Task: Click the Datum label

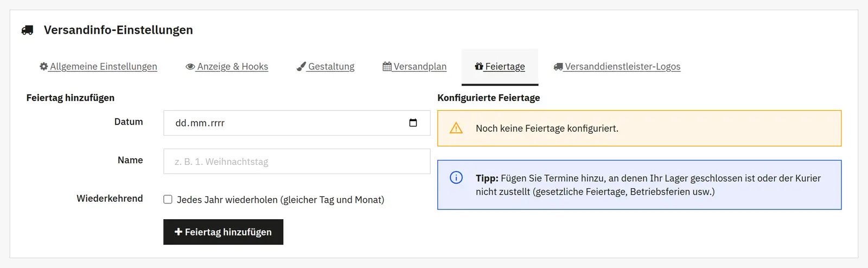Action: pos(129,122)
